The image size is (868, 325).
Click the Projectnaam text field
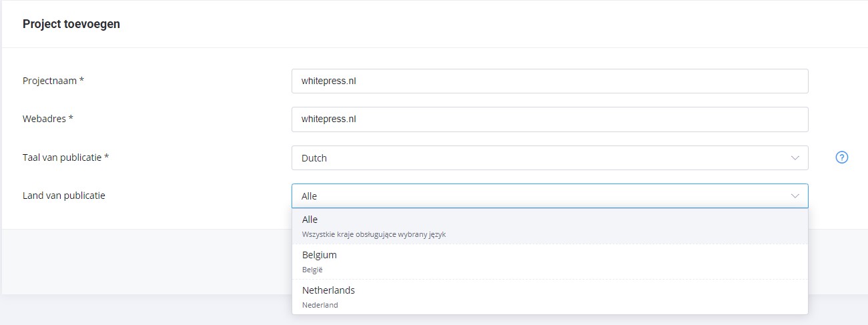[x=550, y=81]
